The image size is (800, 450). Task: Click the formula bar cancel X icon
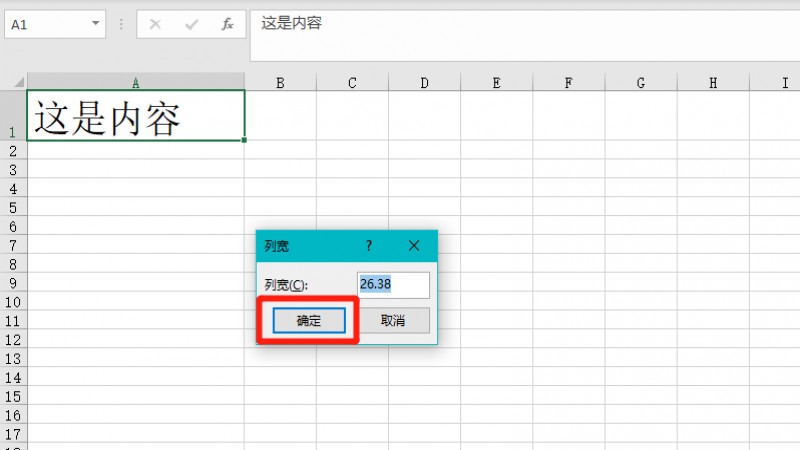click(x=156, y=24)
